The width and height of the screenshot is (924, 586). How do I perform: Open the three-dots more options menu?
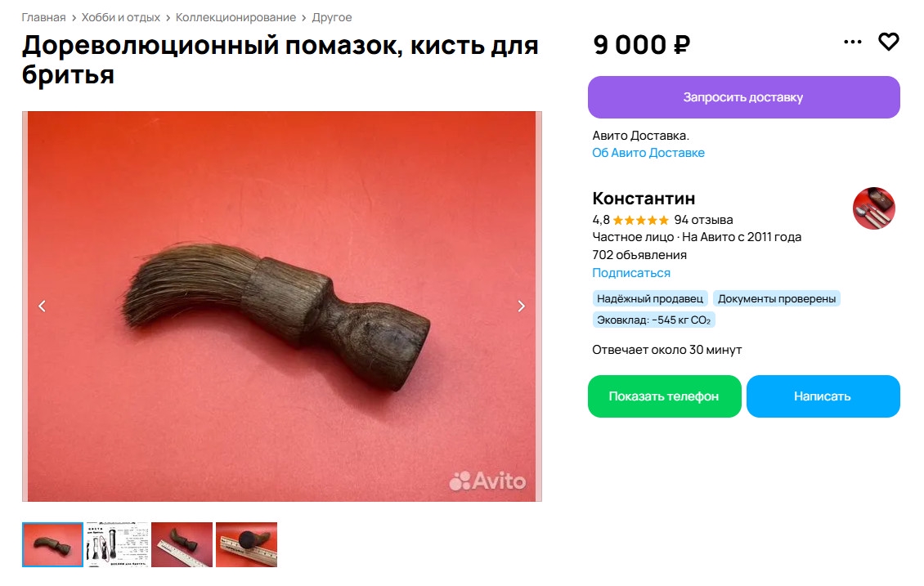[x=852, y=42]
